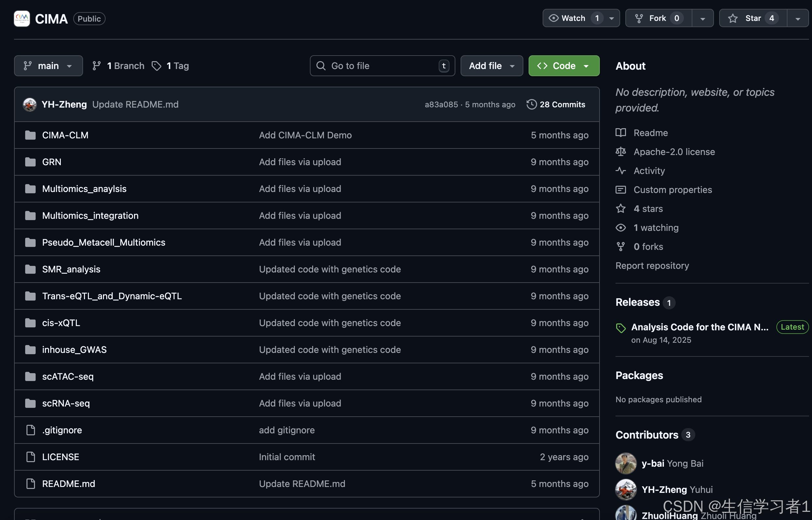Click the Activity pulse icon
This screenshot has height=520, width=812.
(620, 170)
